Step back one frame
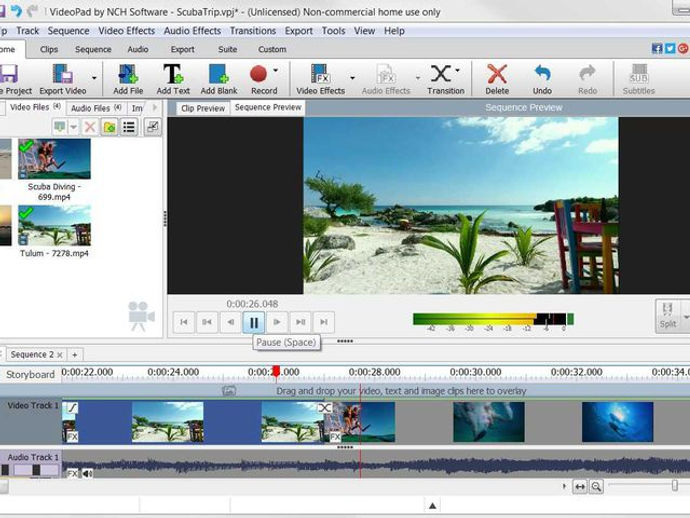The width and height of the screenshot is (690, 518). click(x=230, y=322)
